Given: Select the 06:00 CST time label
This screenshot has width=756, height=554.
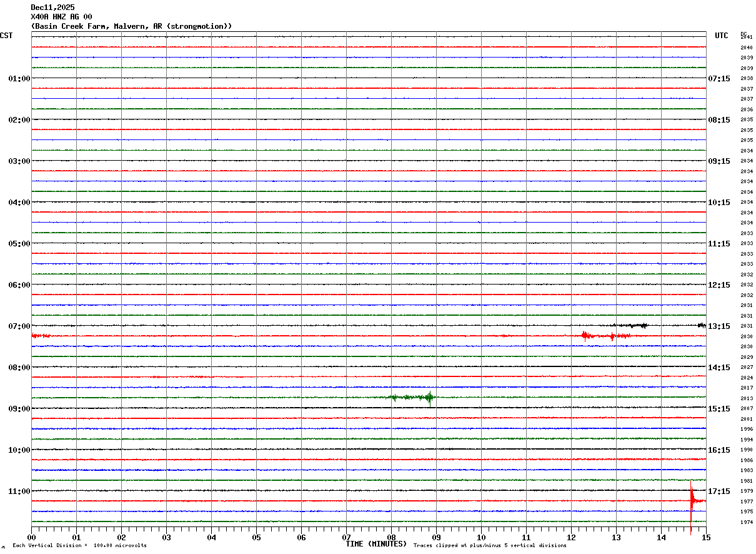Looking at the screenshot, I should (19, 285).
